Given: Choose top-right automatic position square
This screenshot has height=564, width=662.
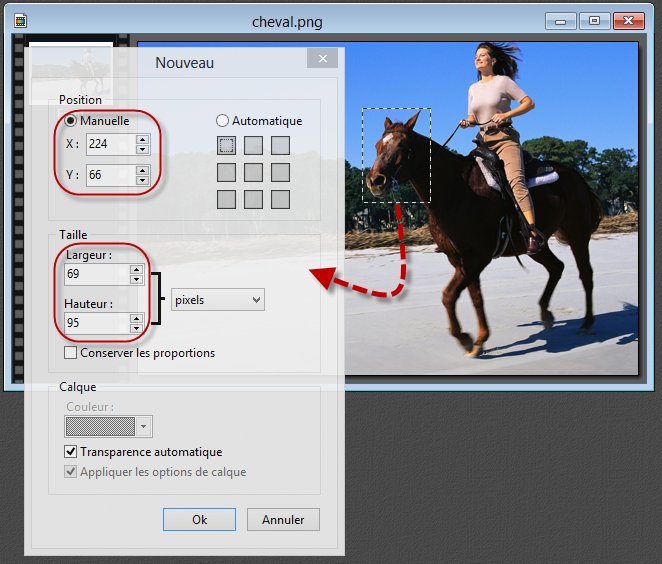Looking at the screenshot, I should 280,146.
